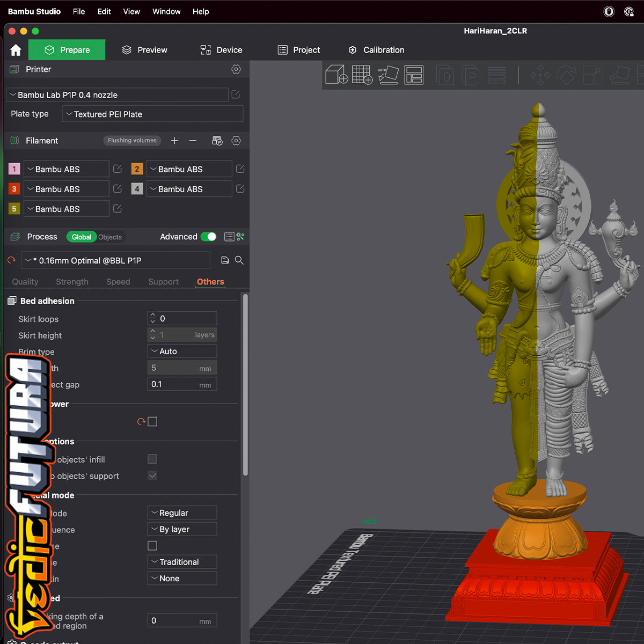
Task: Toggle the Advanced process switch
Action: 208,236
